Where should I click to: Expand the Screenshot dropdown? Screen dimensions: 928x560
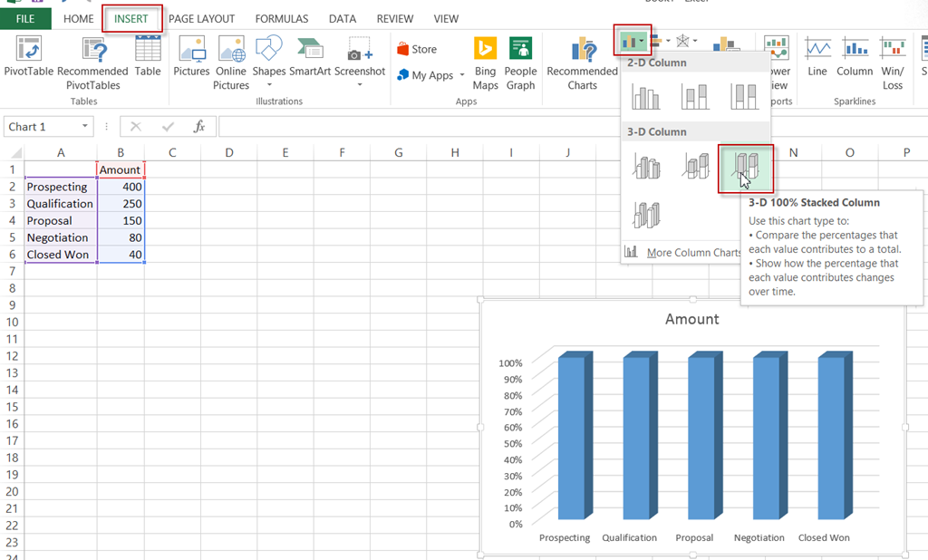tap(360, 84)
